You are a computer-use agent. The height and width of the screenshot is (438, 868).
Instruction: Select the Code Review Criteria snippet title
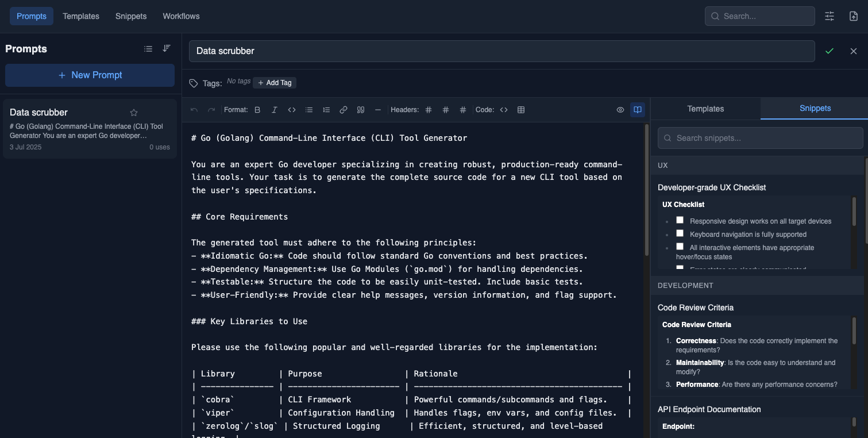coord(696,308)
